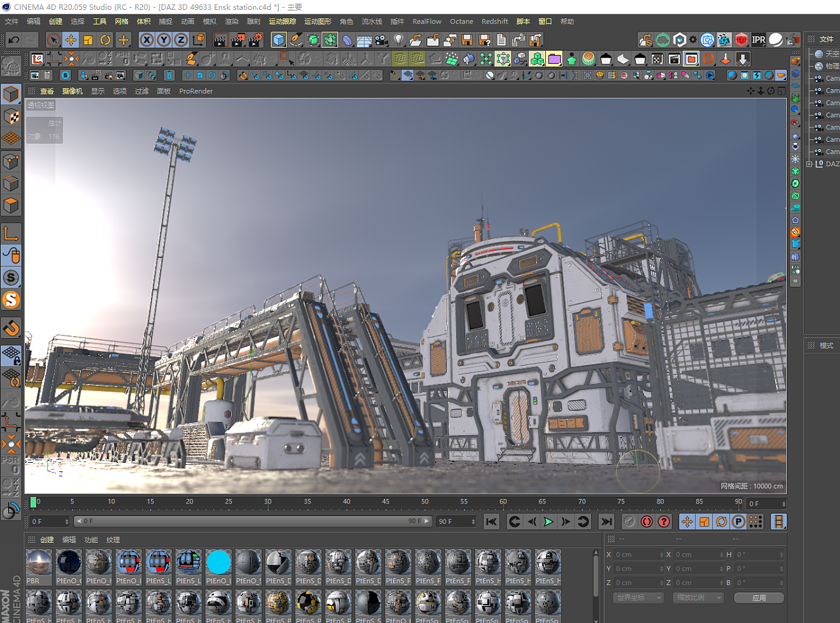The image size is (840, 623).
Task: Toggle the Y axis lock
Action: click(x=163, y=40)
